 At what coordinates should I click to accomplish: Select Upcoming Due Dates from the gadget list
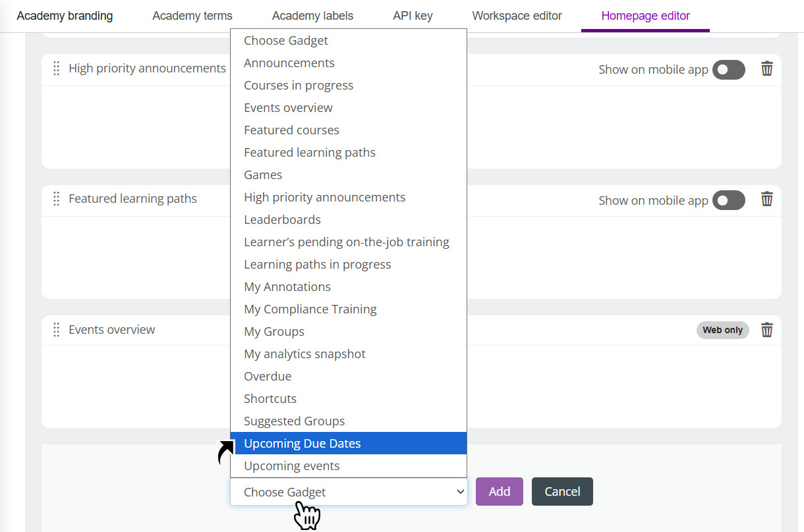302,443
